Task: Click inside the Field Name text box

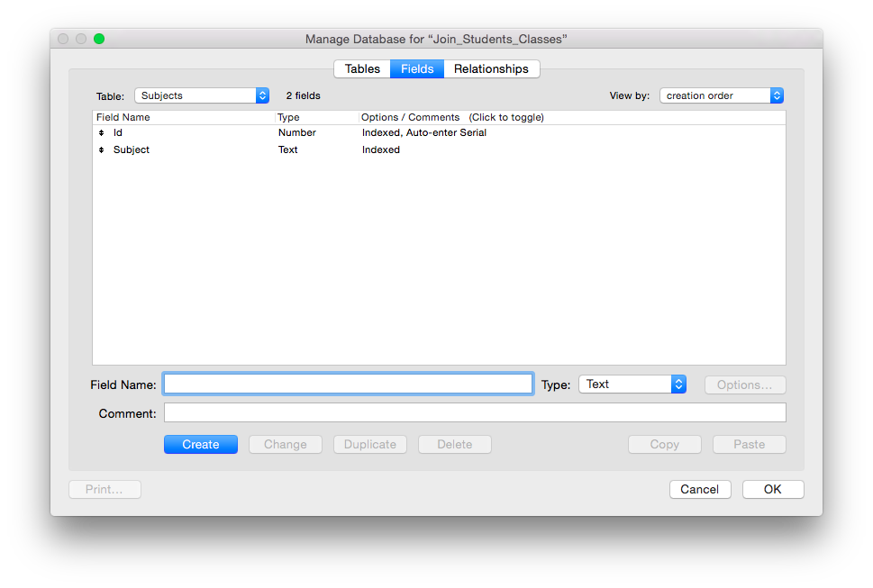Action: 349,384
